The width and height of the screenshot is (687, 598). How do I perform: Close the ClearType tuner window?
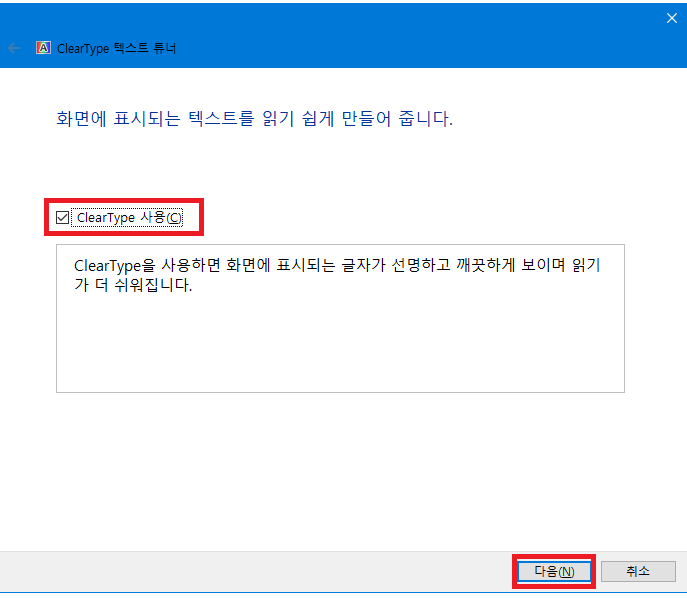tap(672, 18)
